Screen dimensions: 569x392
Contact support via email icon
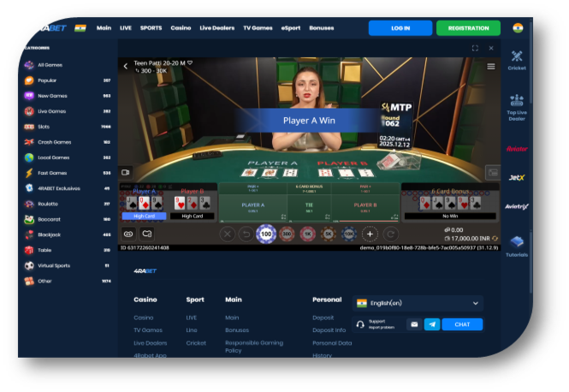click(414, 324)
